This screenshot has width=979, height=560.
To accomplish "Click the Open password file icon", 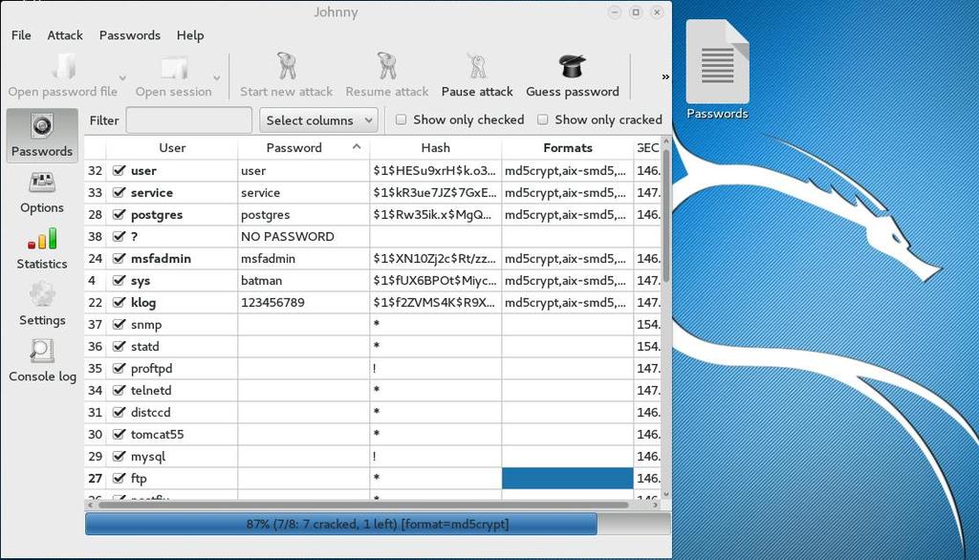I will (64, 67).
